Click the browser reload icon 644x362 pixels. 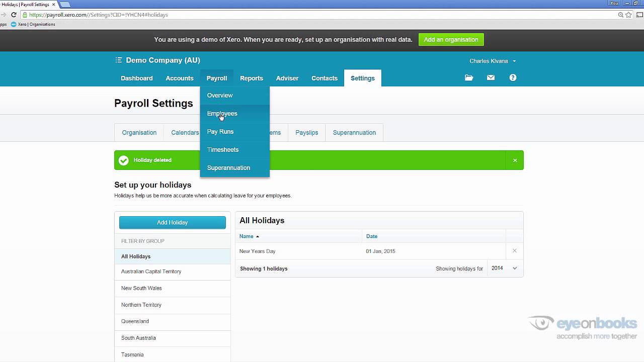[14, 15]
